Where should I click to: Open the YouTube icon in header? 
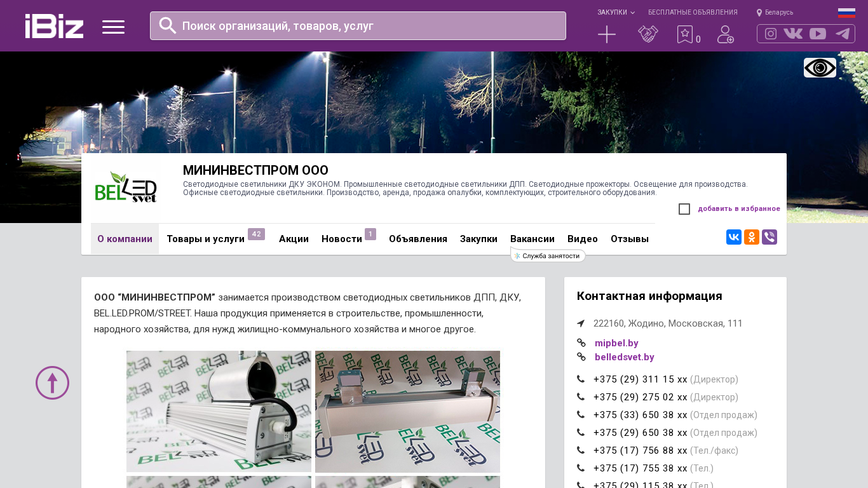tap(818, 34)
